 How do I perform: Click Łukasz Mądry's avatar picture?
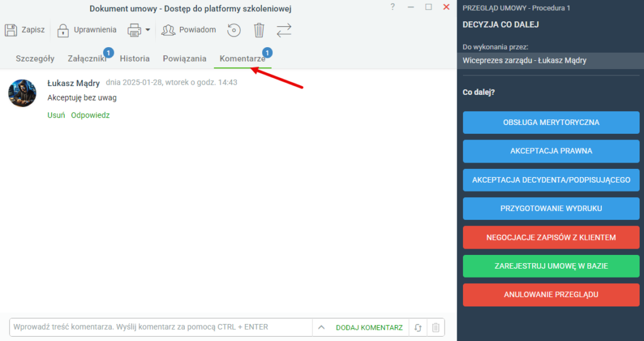(22, 93)
